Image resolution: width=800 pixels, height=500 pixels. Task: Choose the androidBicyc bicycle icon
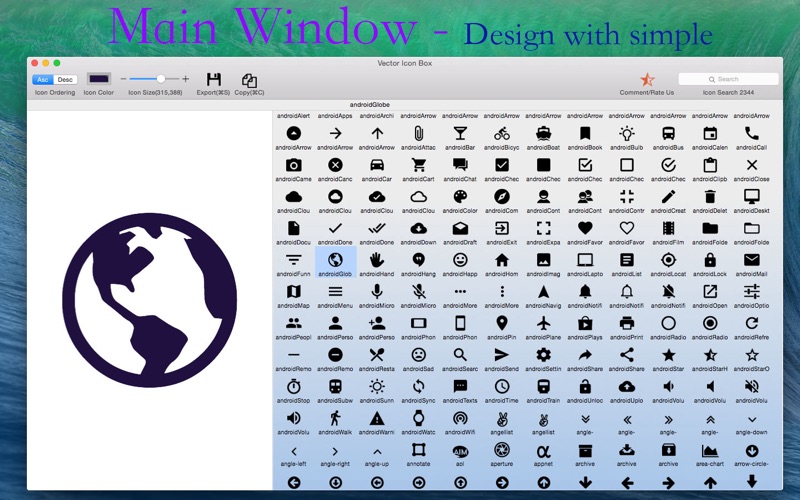[502, 134]
